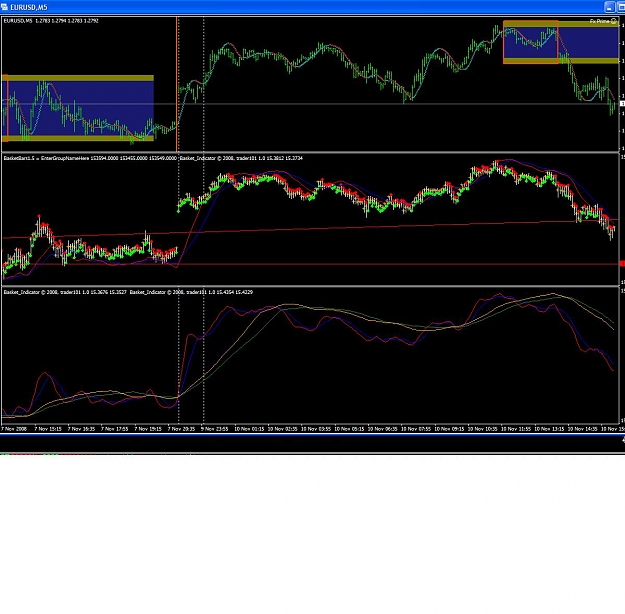Viewport: 625px width, 614px height.
Task: Click the '7 Nov 16:35' time axis label
Action: (81, 429)
